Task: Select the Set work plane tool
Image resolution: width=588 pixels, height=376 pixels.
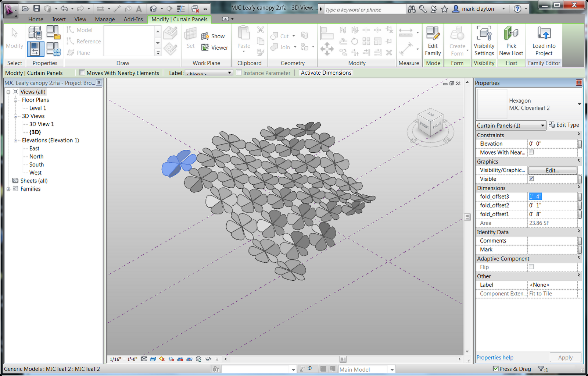Action: [190, 37]
